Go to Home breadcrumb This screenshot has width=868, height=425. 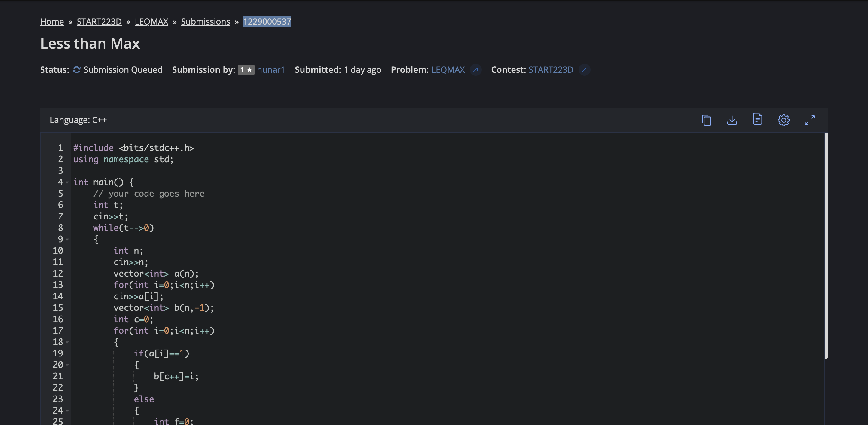(52, 22)
